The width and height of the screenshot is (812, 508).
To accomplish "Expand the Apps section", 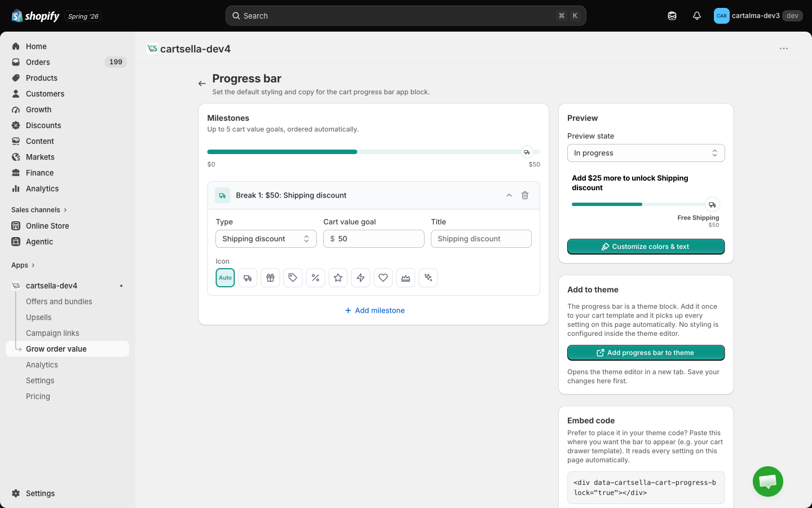I will 23,265.
